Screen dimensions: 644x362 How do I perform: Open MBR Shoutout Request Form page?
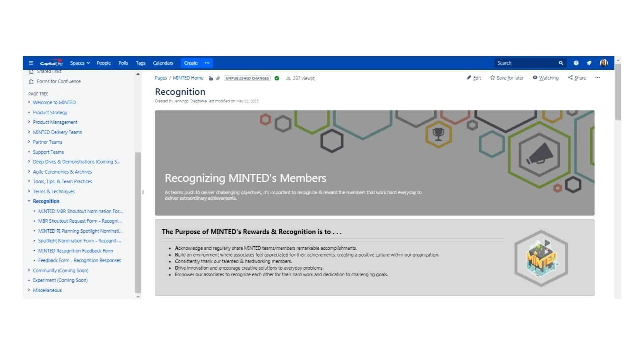(80, 221)
